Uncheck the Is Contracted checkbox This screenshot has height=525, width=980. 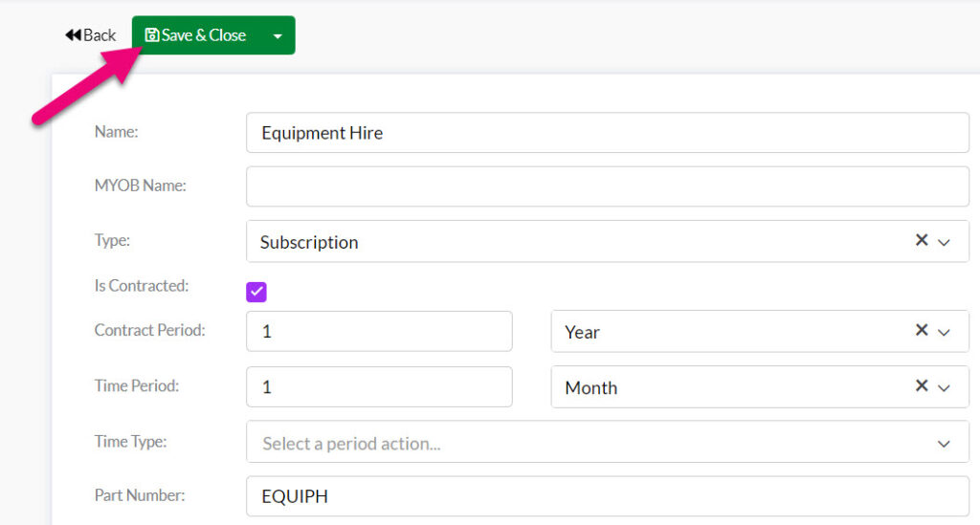(256, 292)
